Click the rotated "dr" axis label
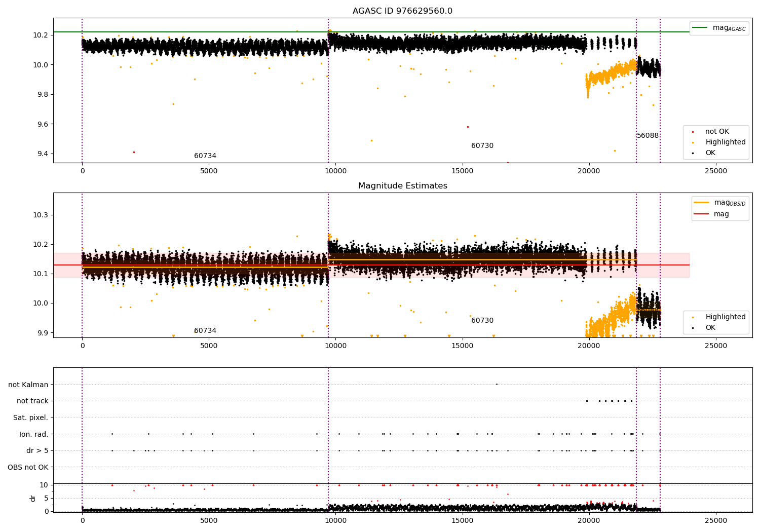Image resolution: width=760 pixels, height=532 pixels. [x=33, y=498]
